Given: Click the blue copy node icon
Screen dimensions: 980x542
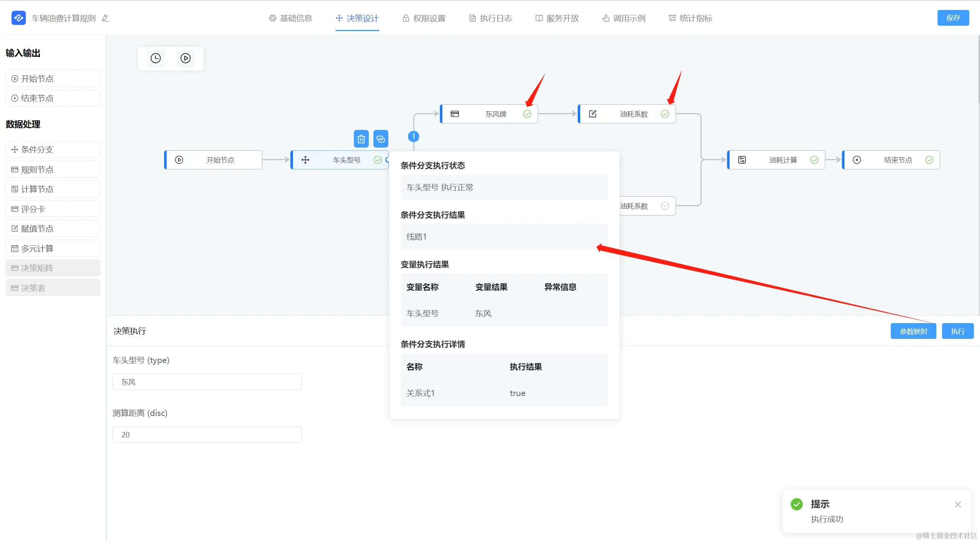Looking at the screenshot, I should (x=380, y=139).
